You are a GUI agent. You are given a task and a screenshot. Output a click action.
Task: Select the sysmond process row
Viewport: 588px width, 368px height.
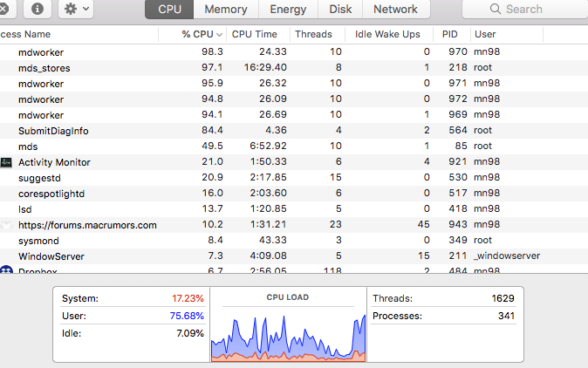(294, 241)
